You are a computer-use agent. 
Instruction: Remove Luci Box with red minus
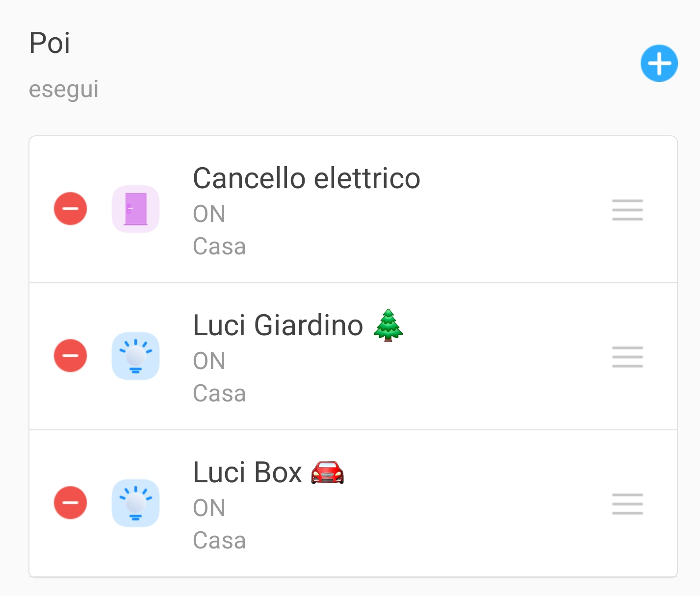[x=71, y=503]
